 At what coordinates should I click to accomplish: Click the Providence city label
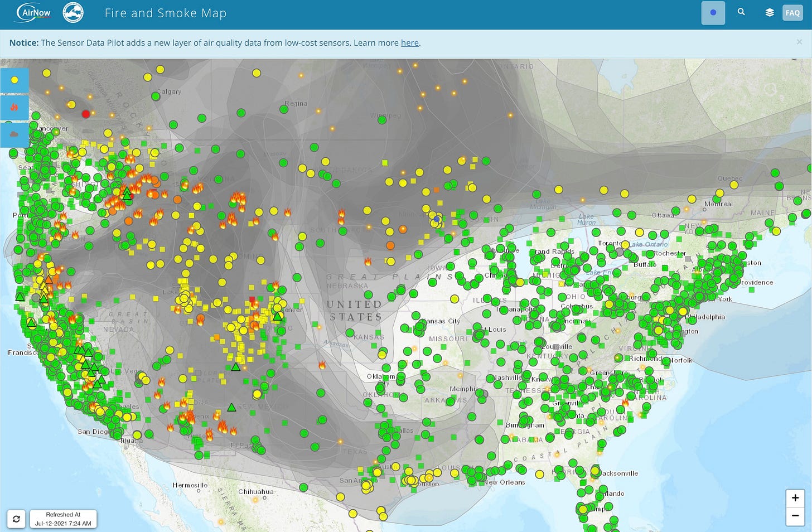(x=757, y=283)
